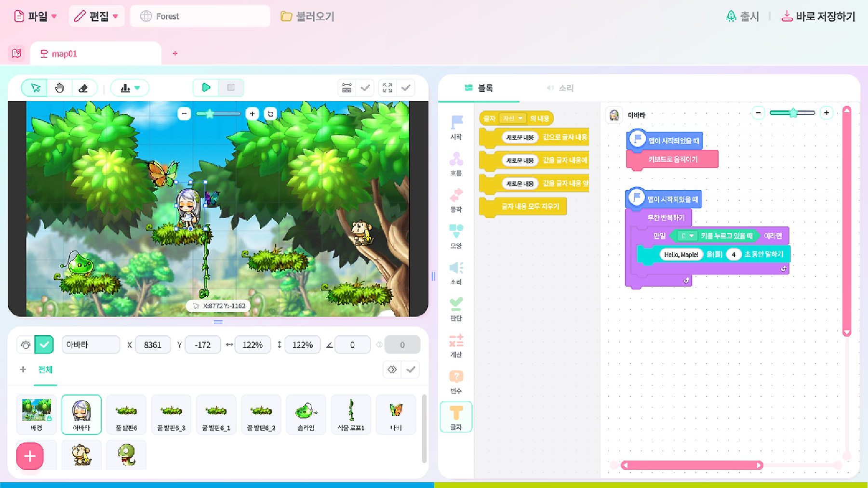Click the 키보드로 움직이기 block
This screenshot has height=488, width=868.
coord(672,159)
